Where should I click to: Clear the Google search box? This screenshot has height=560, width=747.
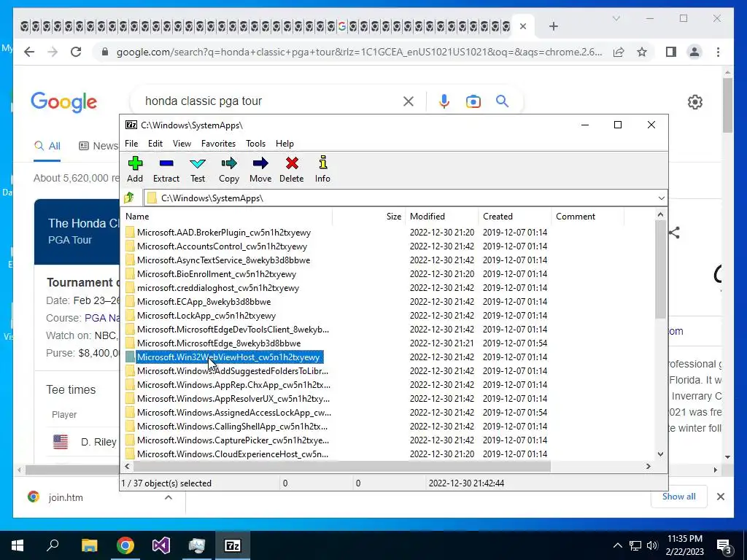tap(409, 101)
